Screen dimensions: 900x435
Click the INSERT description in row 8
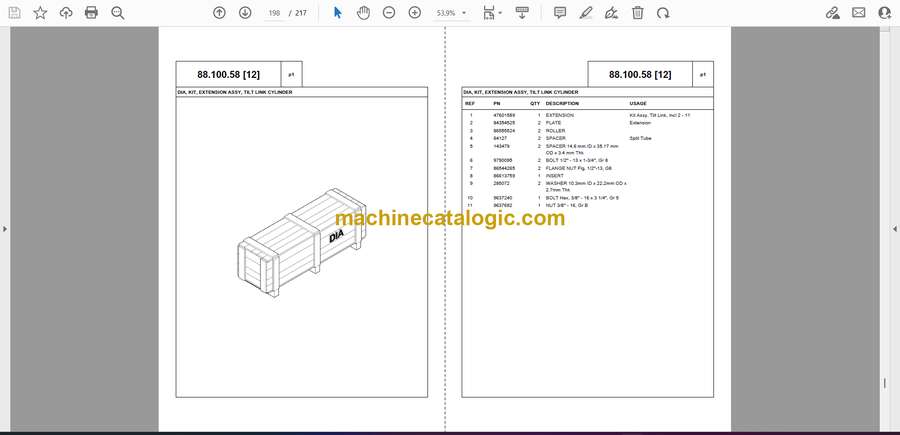554,176
